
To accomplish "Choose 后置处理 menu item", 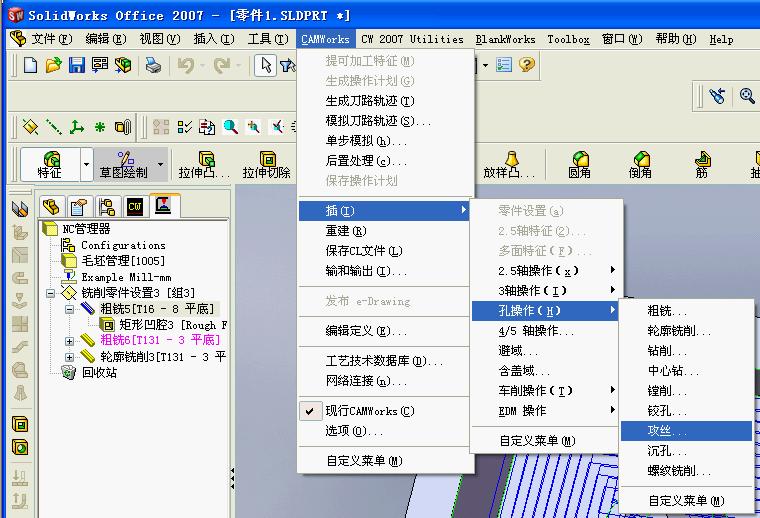I will (x=385, y=160).
